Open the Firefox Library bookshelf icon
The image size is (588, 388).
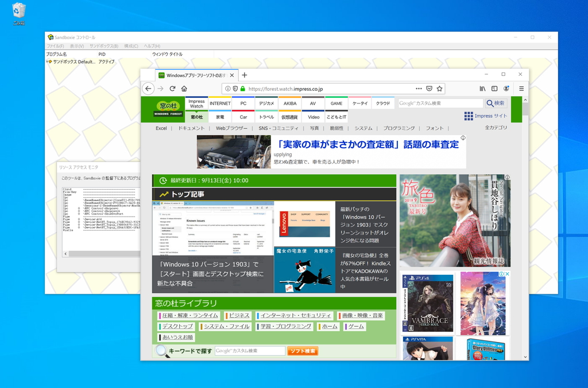(x=482, y=88)
